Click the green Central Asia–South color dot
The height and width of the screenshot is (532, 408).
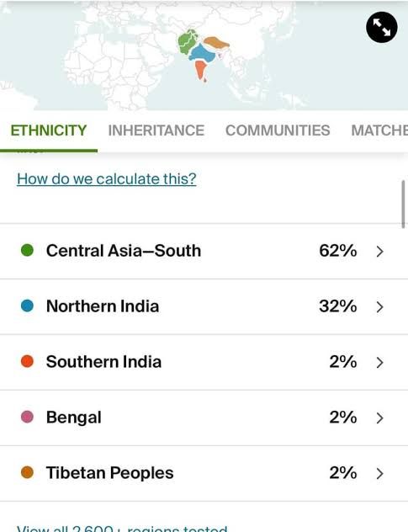(27, 250)
